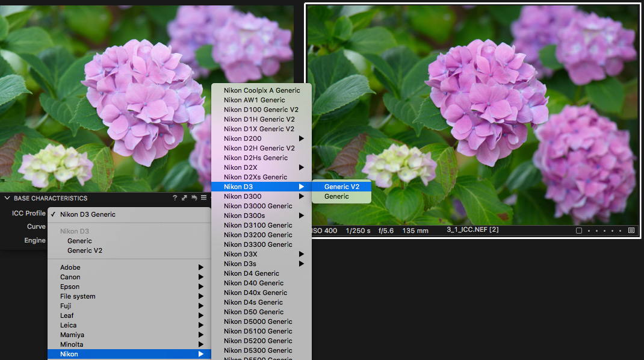
Task: Open the Nikon D300s submenu
Action: click(261, 216)
